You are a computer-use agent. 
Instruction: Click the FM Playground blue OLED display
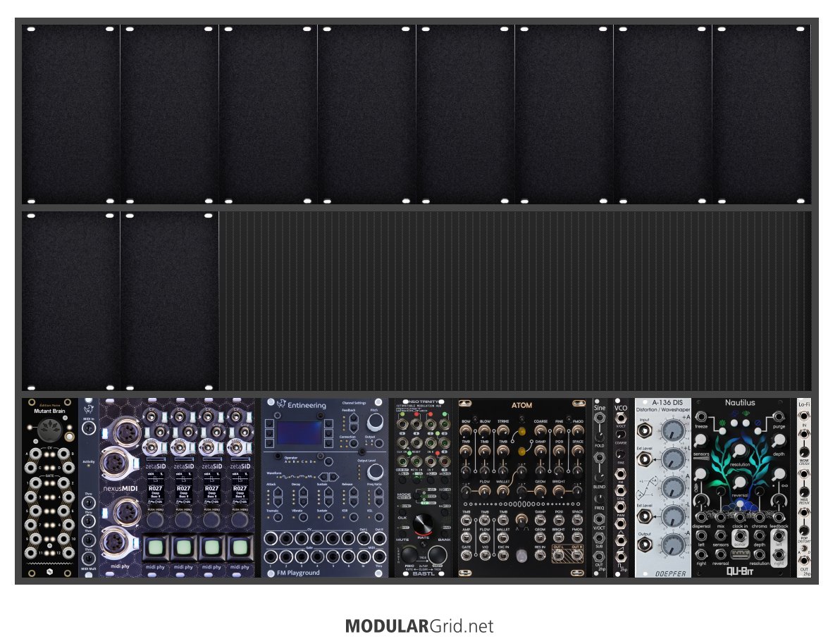coord(299,432)
